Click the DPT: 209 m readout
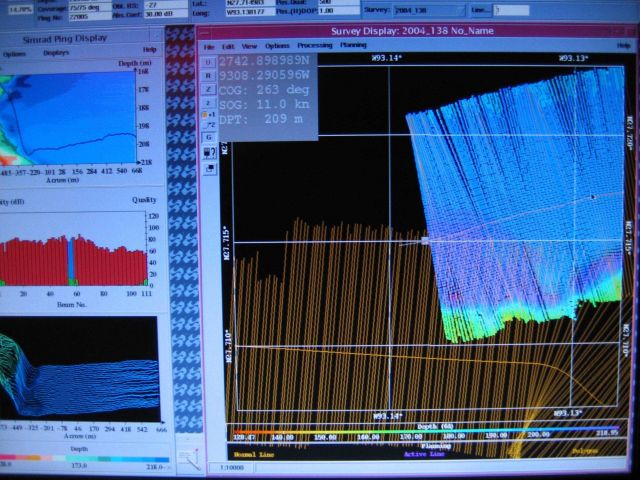The width and height of the screenshot is (640, 480). coord(261,119)
